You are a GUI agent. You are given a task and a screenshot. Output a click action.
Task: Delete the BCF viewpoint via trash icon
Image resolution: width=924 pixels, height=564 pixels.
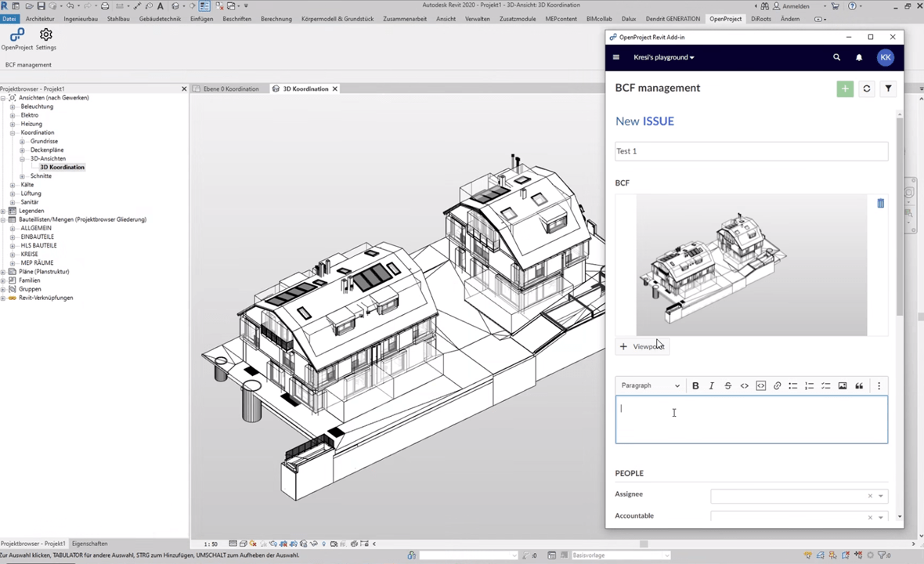(x=880, y=204)
